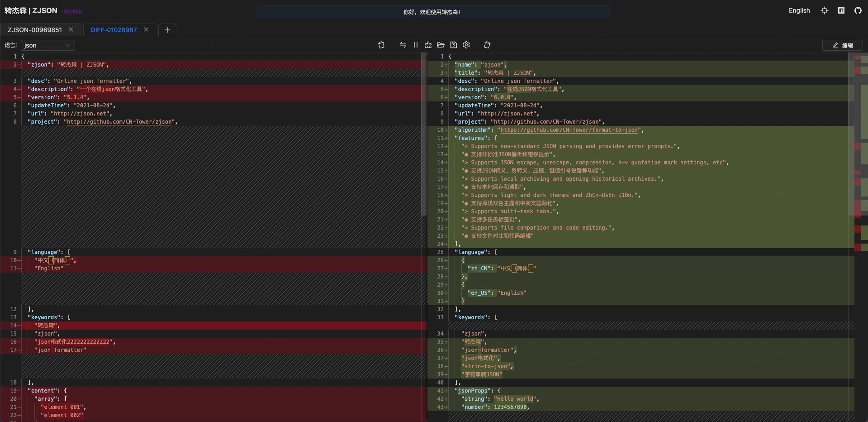Click left line "content": {
The width and height of the screenshot is (868, 422).
point(47,391)
